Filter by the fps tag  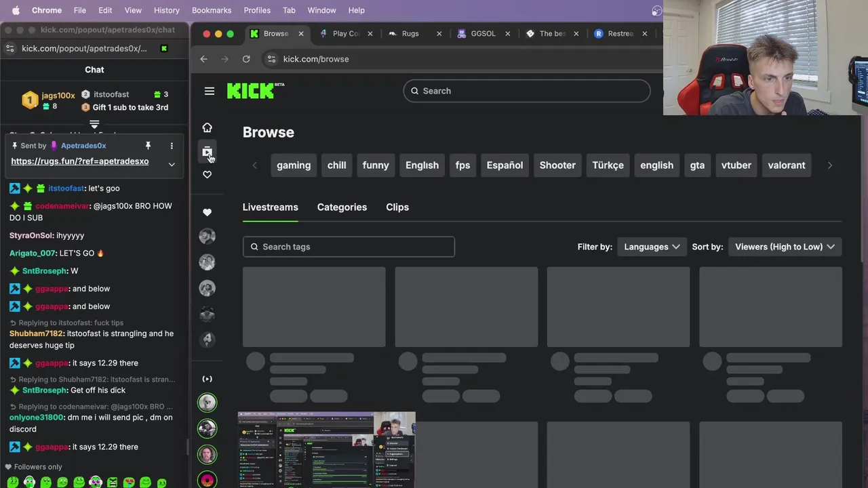[x=462, y=165]
